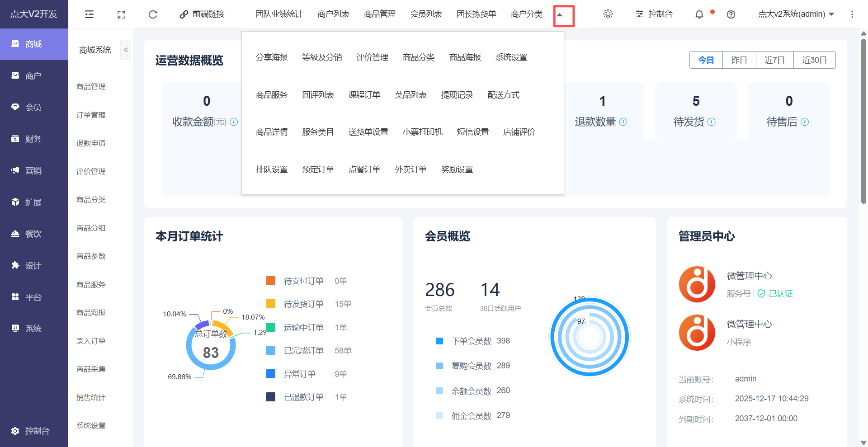
Task: Open 扩展 section in left navigation
Action: (x=34, y=202)
